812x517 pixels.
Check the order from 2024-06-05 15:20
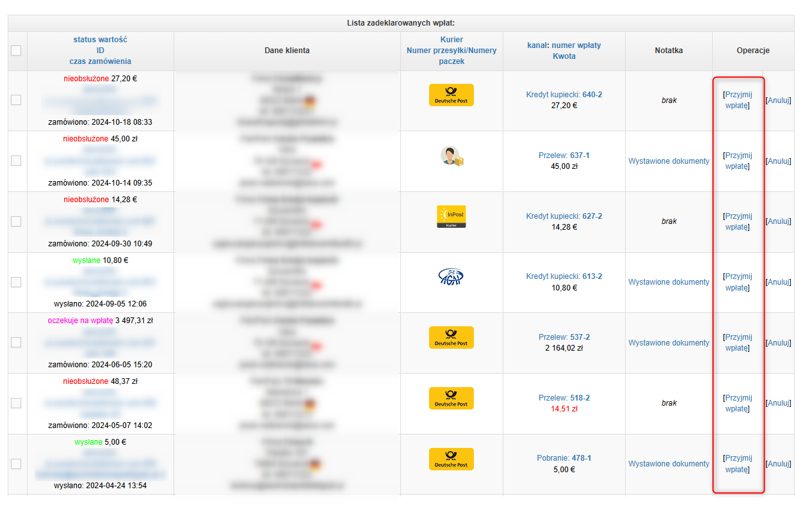(16, 342)
